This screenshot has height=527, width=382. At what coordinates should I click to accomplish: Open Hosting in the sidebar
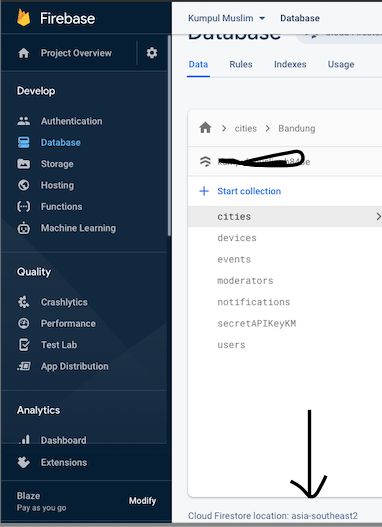pos(57,185)
